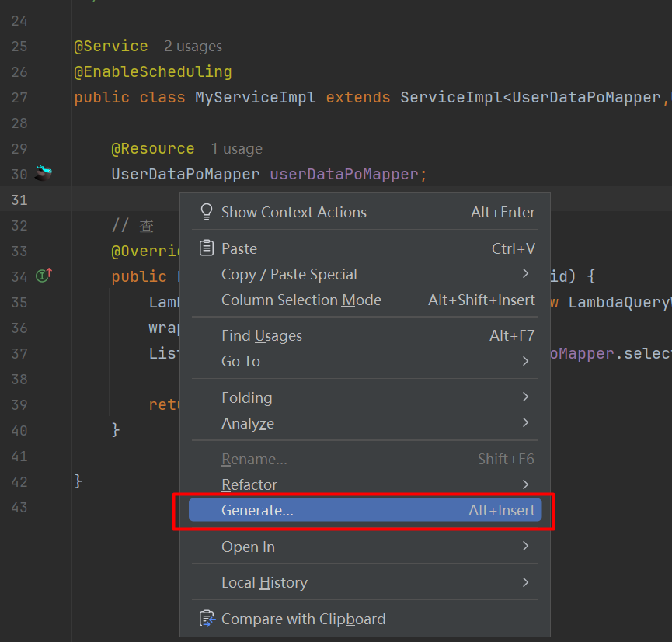The width and height of the screenshot is (672, 642).
Task: Choose Find Usages menu entry
Action: coord(364,336)
